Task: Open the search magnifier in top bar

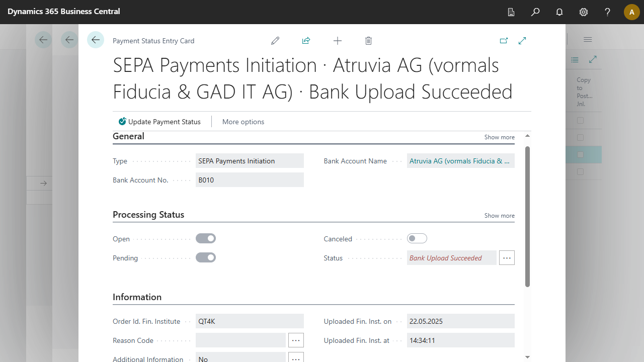Action: [535, 12]
